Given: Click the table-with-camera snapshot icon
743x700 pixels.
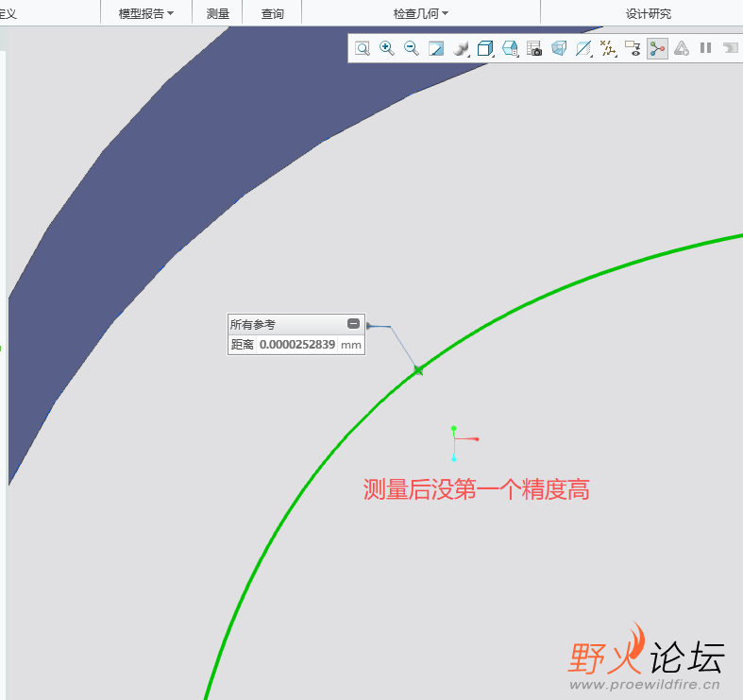Looking at the screenshot, I should click(534, 48).
